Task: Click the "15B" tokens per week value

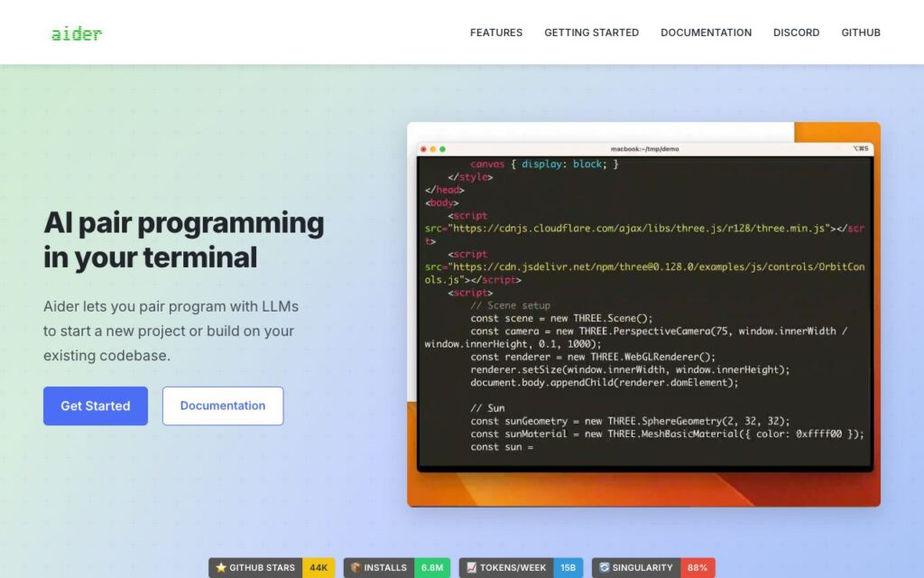Action: (x=568, y=567)
